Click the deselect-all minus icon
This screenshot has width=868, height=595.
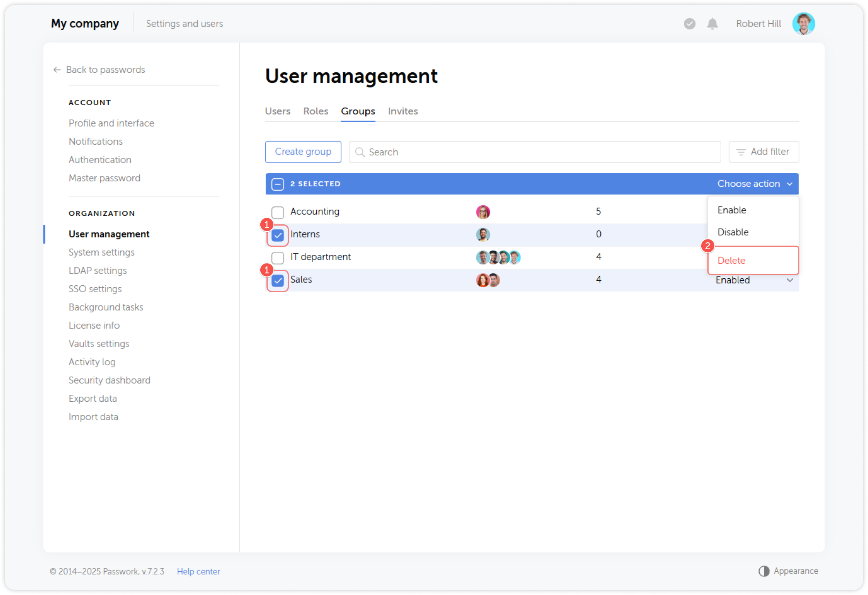point(277,184)
